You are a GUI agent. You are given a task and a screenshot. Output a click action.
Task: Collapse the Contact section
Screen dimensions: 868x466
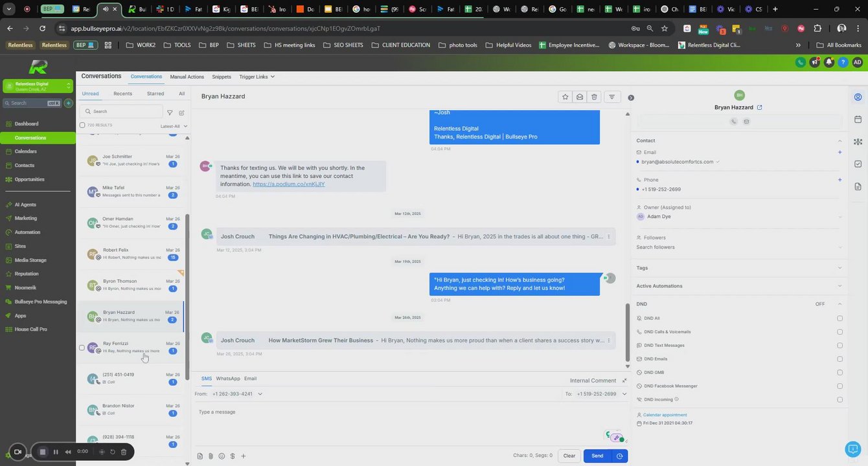click(840, 140)
